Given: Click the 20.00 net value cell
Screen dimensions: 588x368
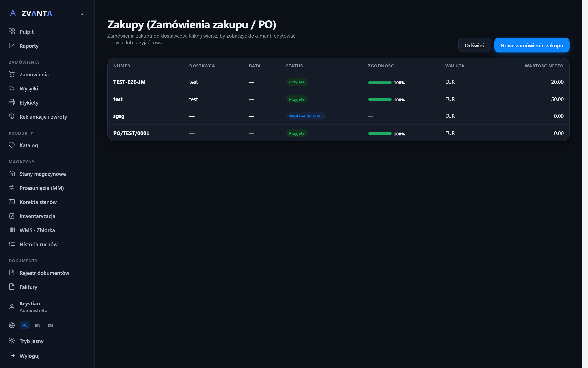Looking at the screenshot, I should point(557,82).
